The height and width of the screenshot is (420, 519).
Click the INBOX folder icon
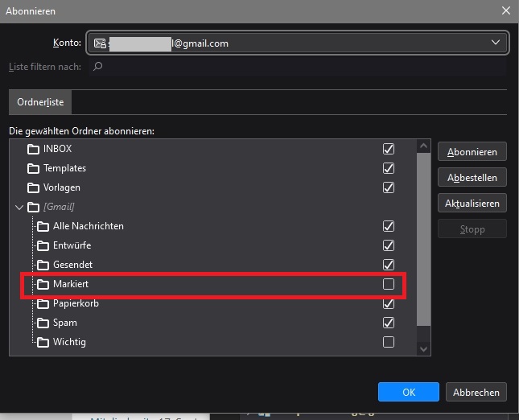click(x=33, y=150)
